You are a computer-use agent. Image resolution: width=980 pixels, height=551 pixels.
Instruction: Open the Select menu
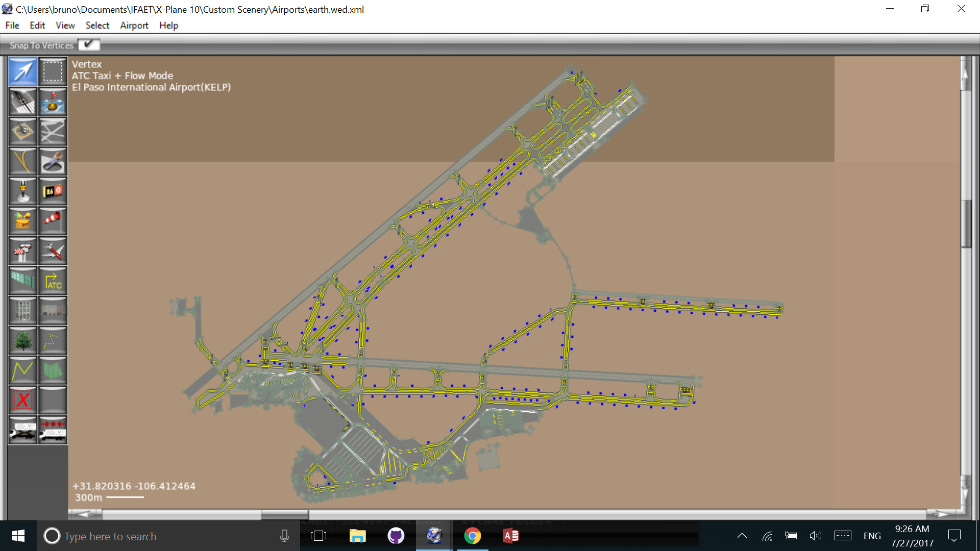[x=97, y=26]
